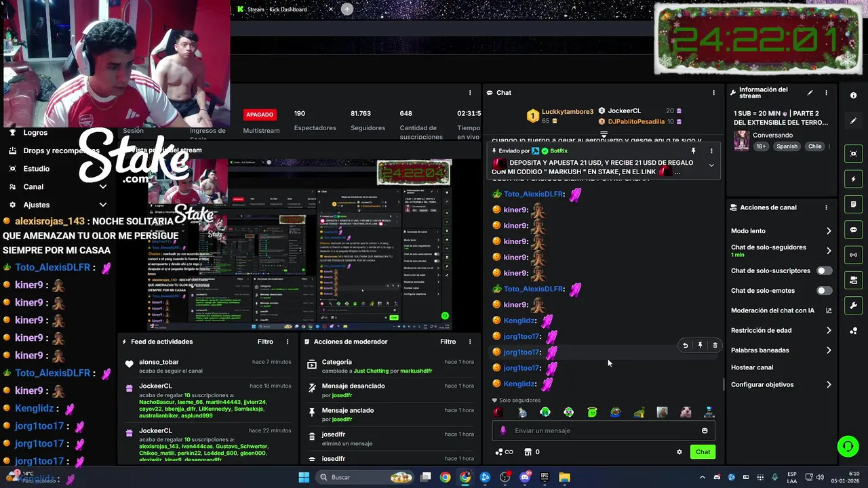
Task: Open Epic Games Launcher from taskbar
Action: pos(545,477)
